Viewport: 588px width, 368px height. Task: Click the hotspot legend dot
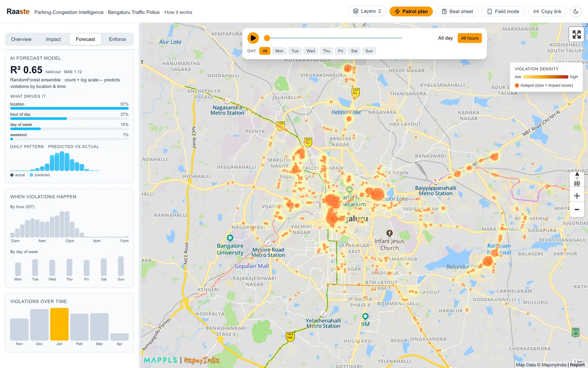coord(517,85)
